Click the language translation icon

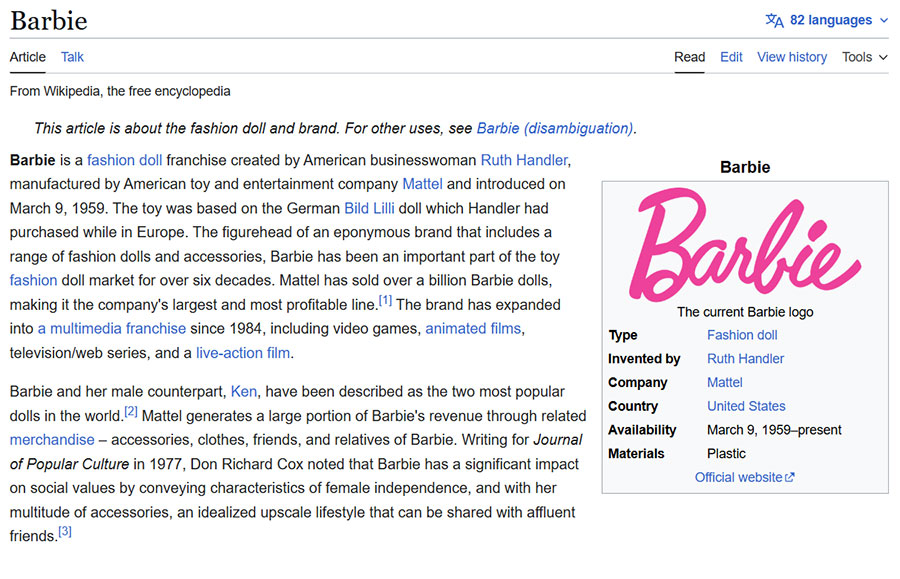click(x=774, y=20)
